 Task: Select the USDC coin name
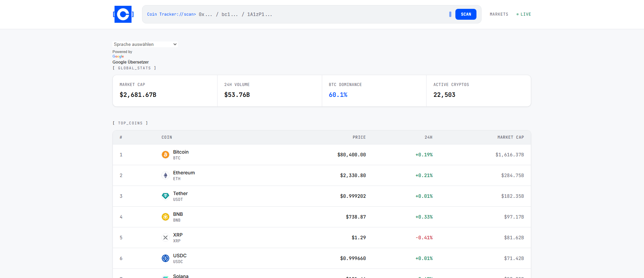pyautogui.click(x=180, y=256)
